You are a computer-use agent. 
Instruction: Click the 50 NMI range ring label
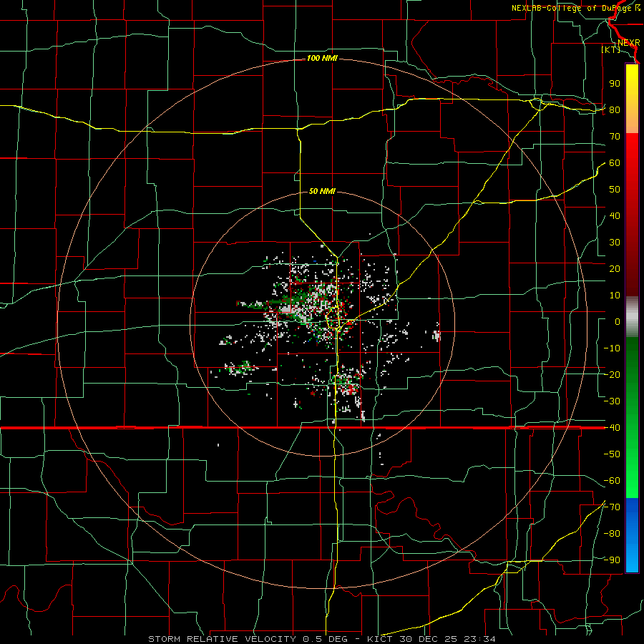[x=322, y=191]
